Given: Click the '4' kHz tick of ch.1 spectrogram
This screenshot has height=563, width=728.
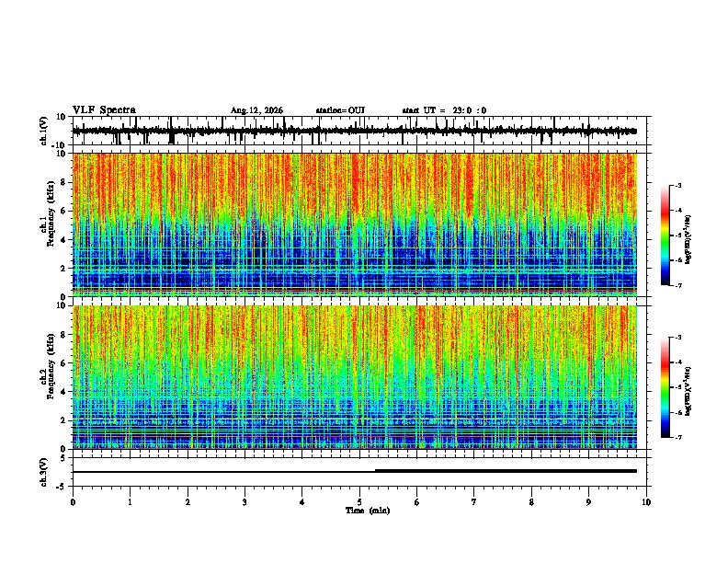Looking at the screenshot, I should (64, 240).
